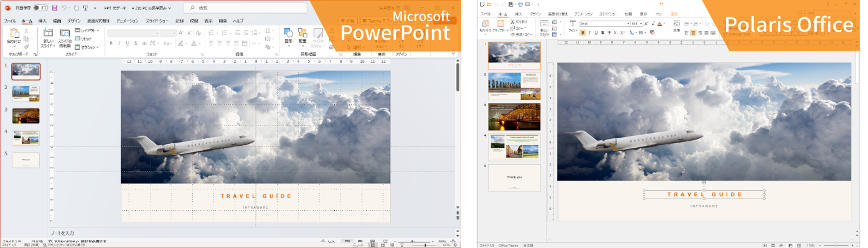Toggle Strikethrough in PowerPoint font group
Image resolution: width=868 pixels, height=248 pixels.
(144, 43)
